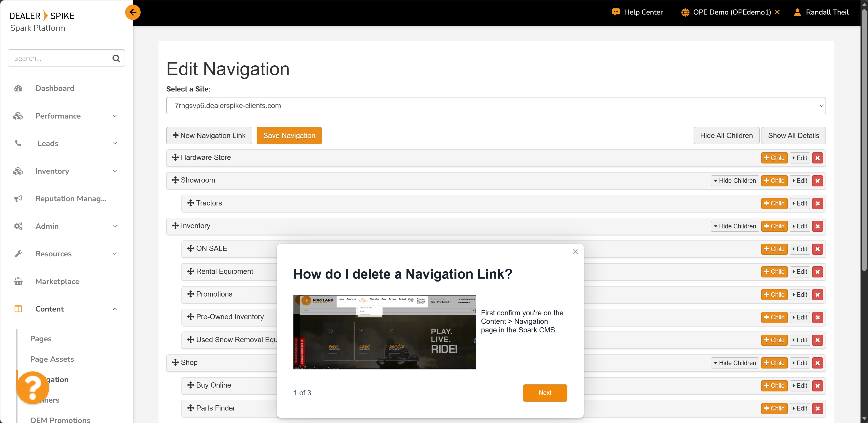The height and width of the screenshot is (423, 868).
Task: Open the Pages submenu item
Action: tap(41, 339)
